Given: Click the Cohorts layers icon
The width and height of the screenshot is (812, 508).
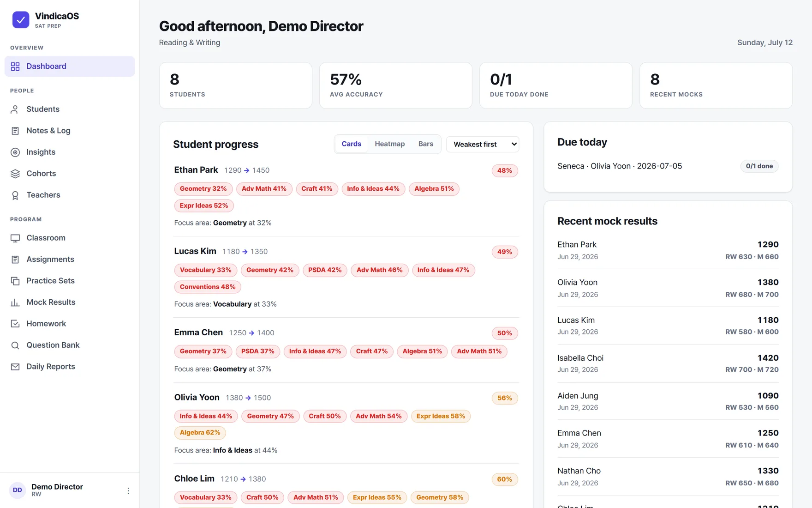Looking at the screenshot, I should point(15,174).
